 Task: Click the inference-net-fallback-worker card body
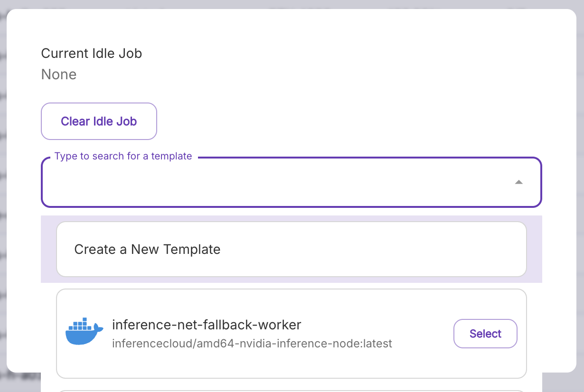(292, 334)
